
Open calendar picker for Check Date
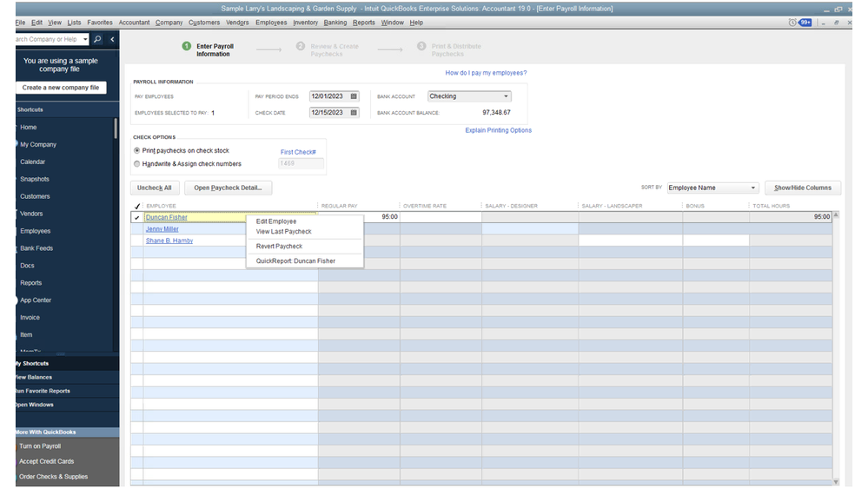click(354, 112)
